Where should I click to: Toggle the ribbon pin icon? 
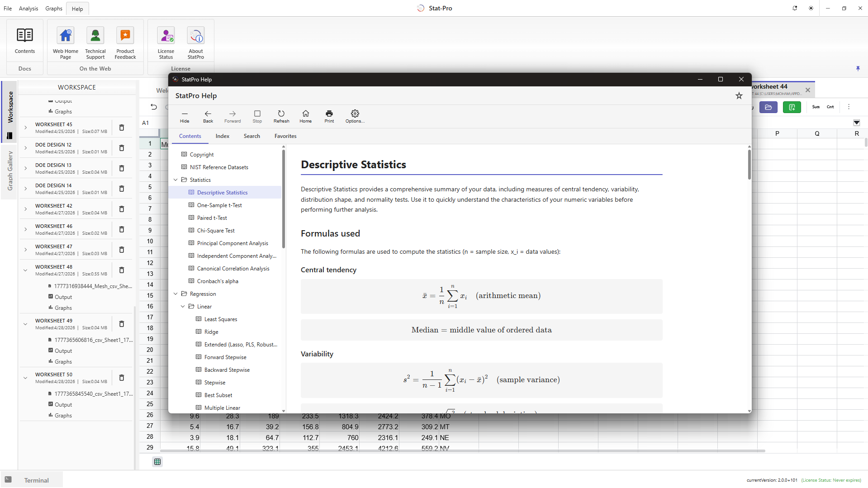point(858,68)
